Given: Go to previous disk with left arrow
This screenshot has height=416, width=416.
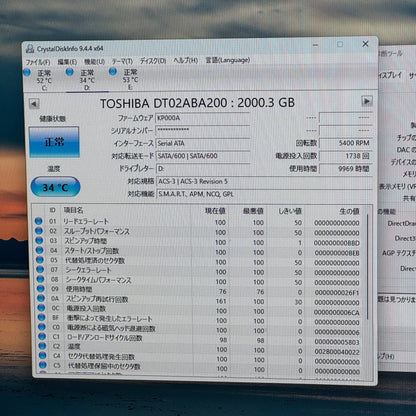Looking at the screenshot, I should 34,104.
